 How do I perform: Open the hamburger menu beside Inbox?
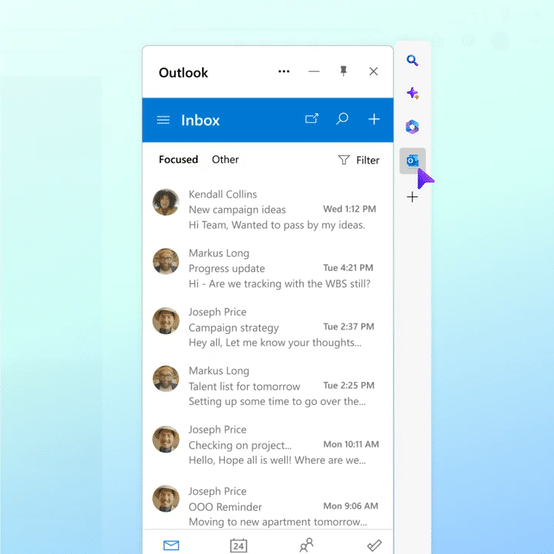[163, 120]
